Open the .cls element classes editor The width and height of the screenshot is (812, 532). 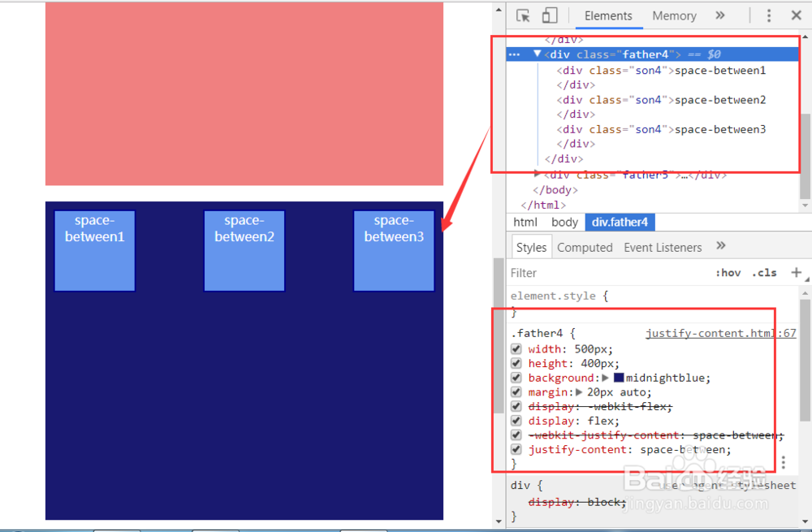(x=763, y=272)
